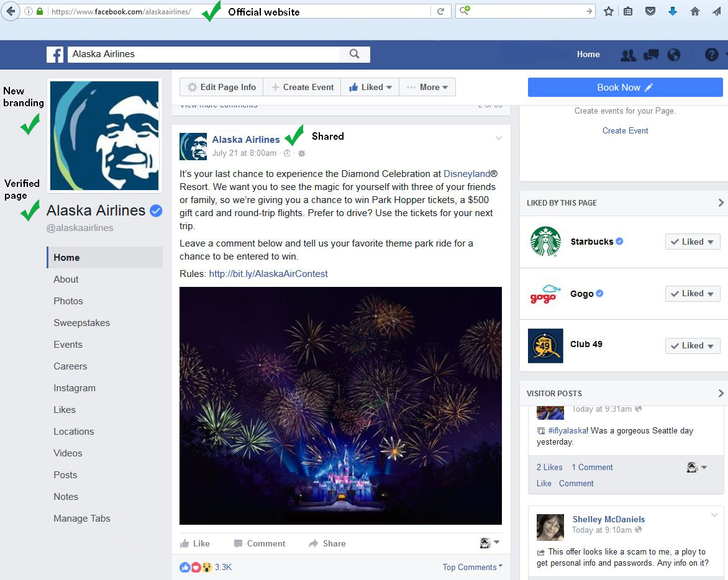The image size is (728, 580).
Task: Open the Sweepstakes page tab
Action: 81,323
